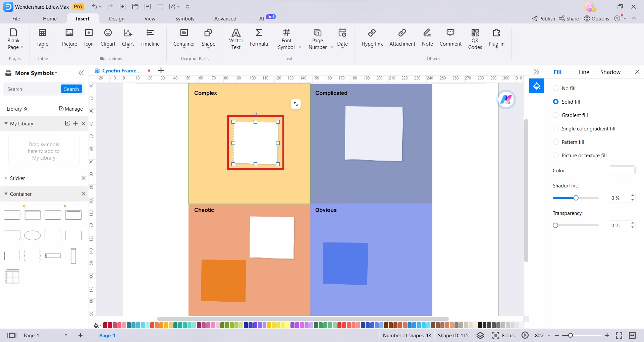Click the Undo icon in title bar
644x342 pixels.
(x=94, y=7)
